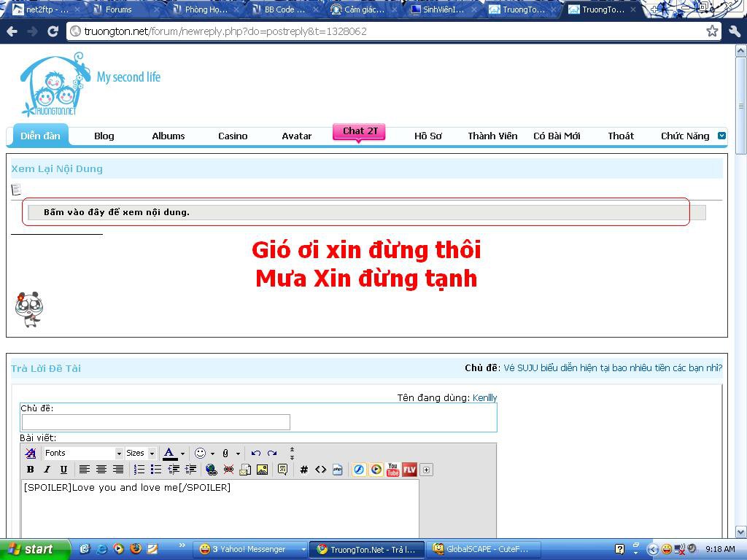The image size is (747, 560).
Task: Insert an ordered numbered list
Action: tap(139, 470)
